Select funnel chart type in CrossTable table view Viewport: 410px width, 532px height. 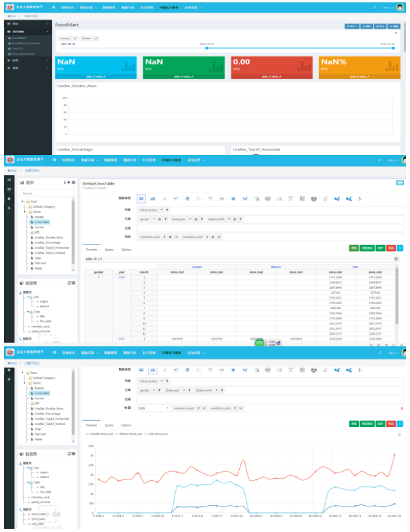210,199
